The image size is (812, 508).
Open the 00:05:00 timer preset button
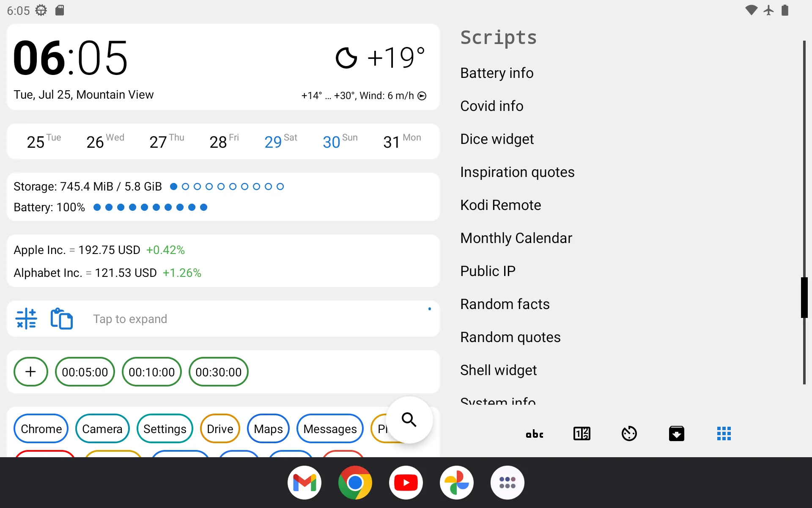[84, 372]
